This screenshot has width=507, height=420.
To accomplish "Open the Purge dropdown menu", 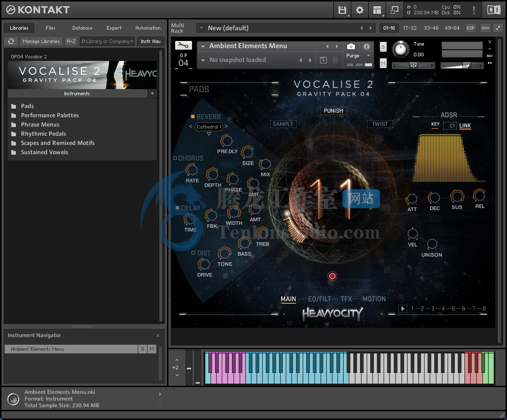I will pos(368,56).
